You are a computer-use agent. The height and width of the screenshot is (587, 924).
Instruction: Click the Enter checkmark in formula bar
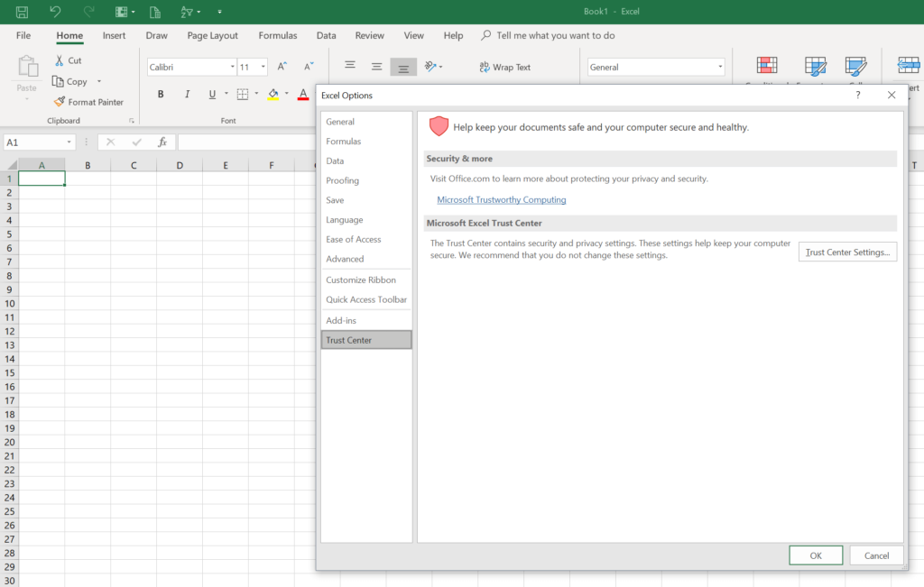coord(137,142)
